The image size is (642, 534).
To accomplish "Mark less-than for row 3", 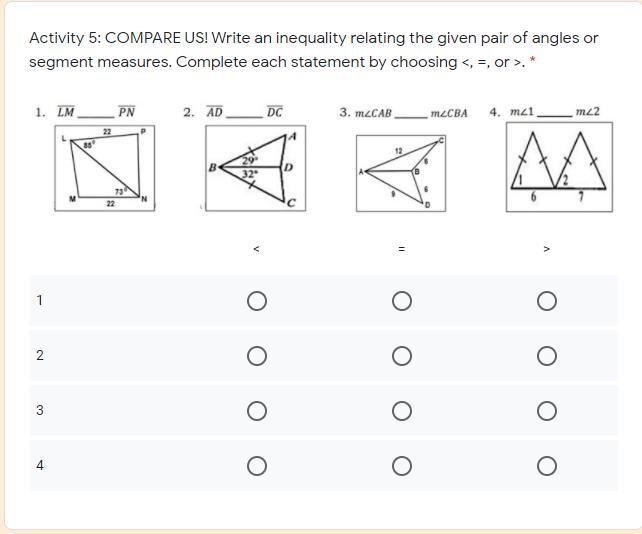I will 257,411.
